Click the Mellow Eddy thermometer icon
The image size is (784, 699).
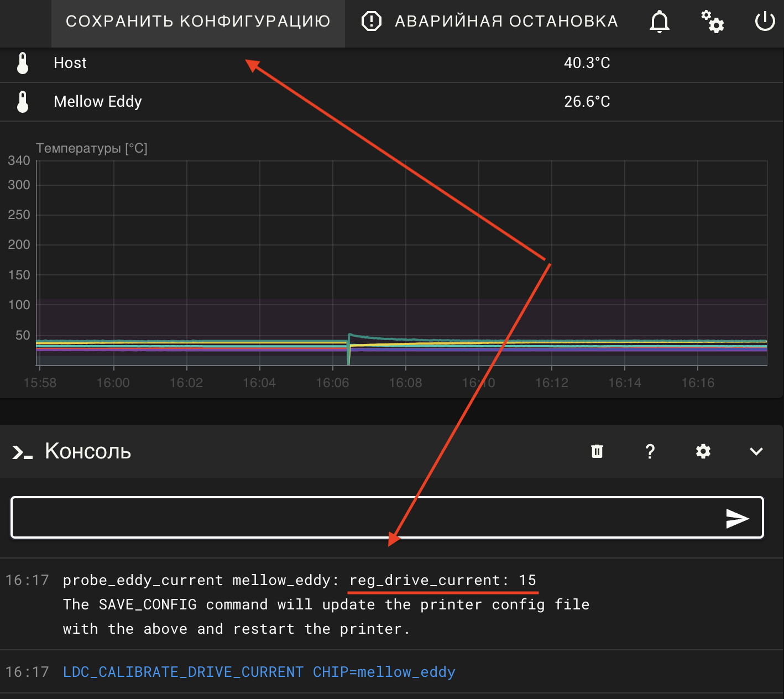[x=23, y=102]
